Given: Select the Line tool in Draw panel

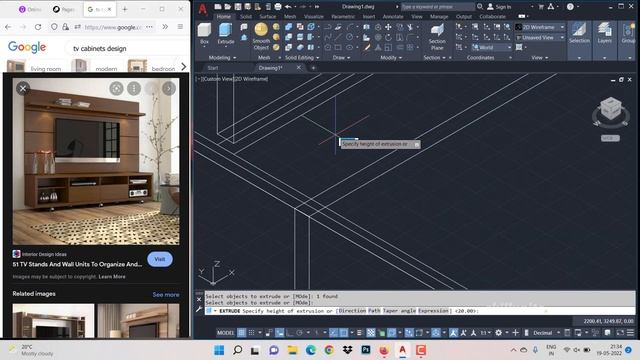Looking at the screenshot, I should (338, 37).
